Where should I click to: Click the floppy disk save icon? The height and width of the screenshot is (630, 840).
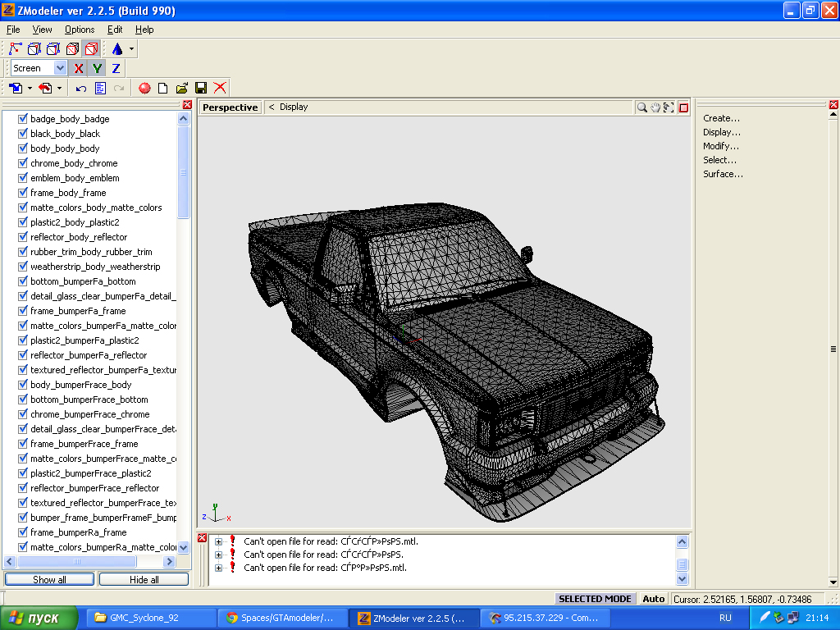[x=201, y=89]
